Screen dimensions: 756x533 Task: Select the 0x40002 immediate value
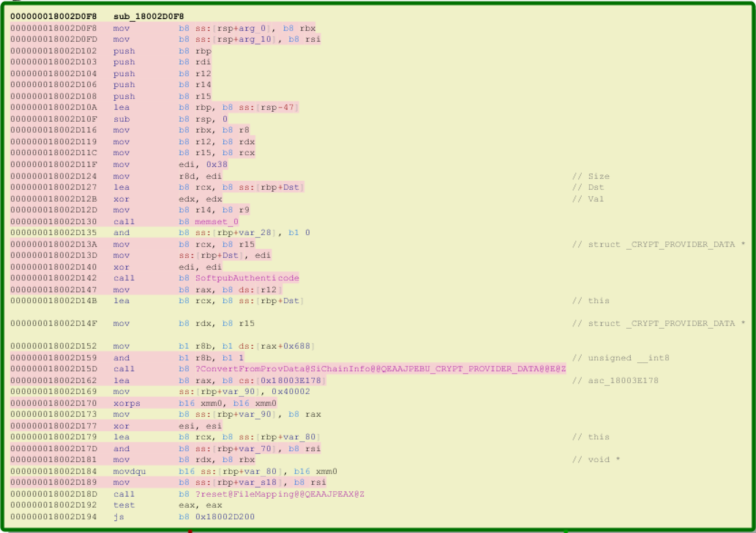click(290, 391)
